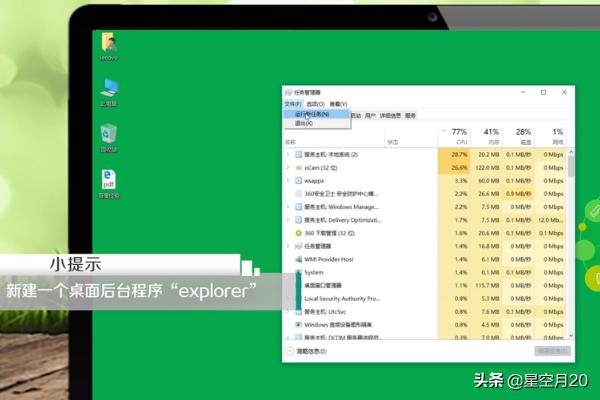
Task: Expand the 任务管理器 process group
Action: (x=288, y=246)
